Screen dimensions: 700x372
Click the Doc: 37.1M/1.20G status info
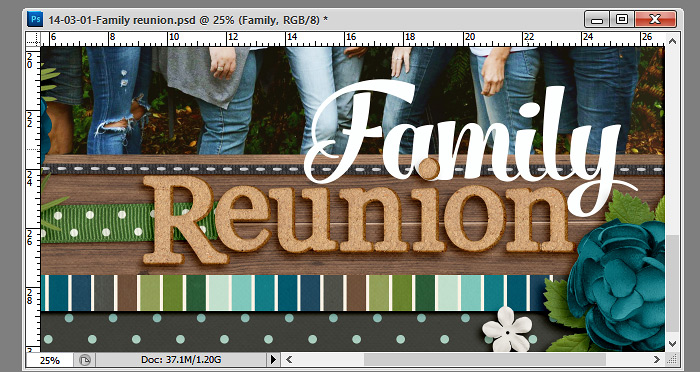181,359
